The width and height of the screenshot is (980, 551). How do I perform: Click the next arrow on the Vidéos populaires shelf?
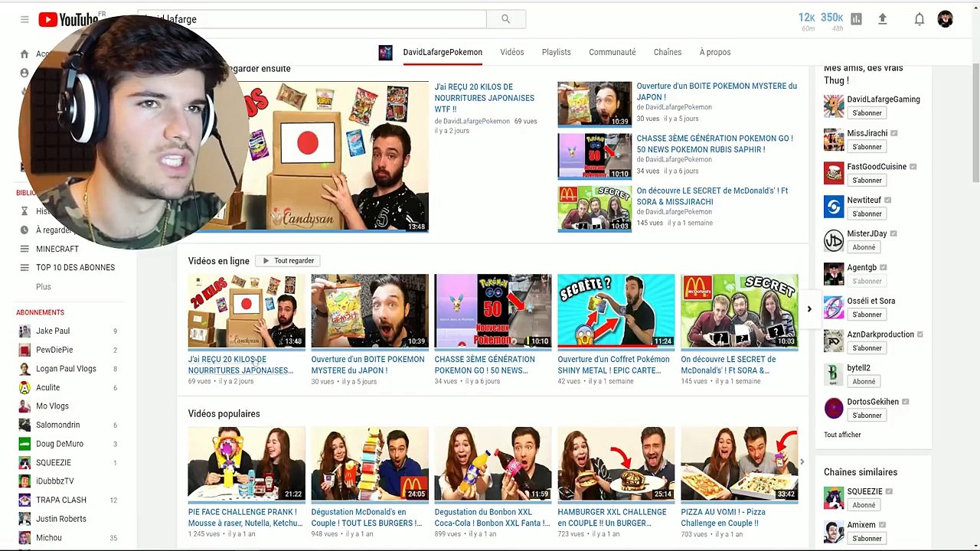[802, 461]
